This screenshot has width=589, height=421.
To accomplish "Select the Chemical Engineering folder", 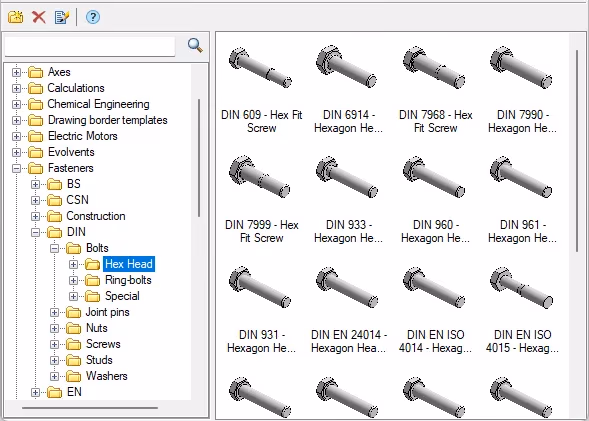I will click(x=98, y=104).
